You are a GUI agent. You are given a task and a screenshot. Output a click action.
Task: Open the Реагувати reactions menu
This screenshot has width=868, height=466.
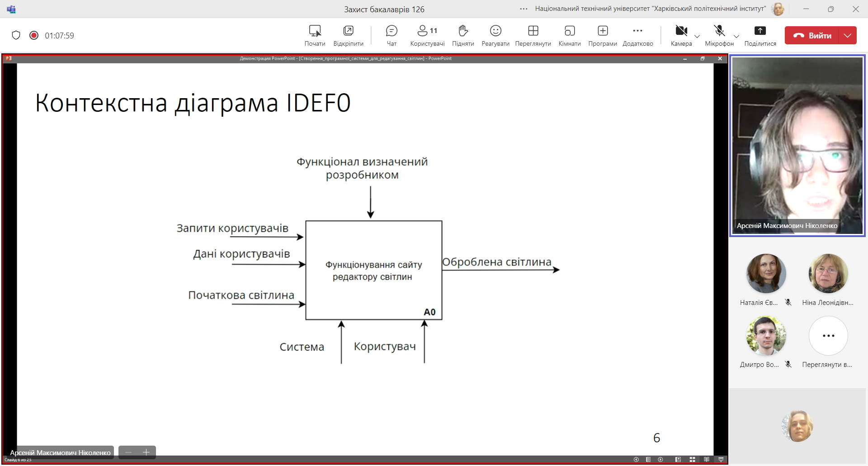coord(495,35)
